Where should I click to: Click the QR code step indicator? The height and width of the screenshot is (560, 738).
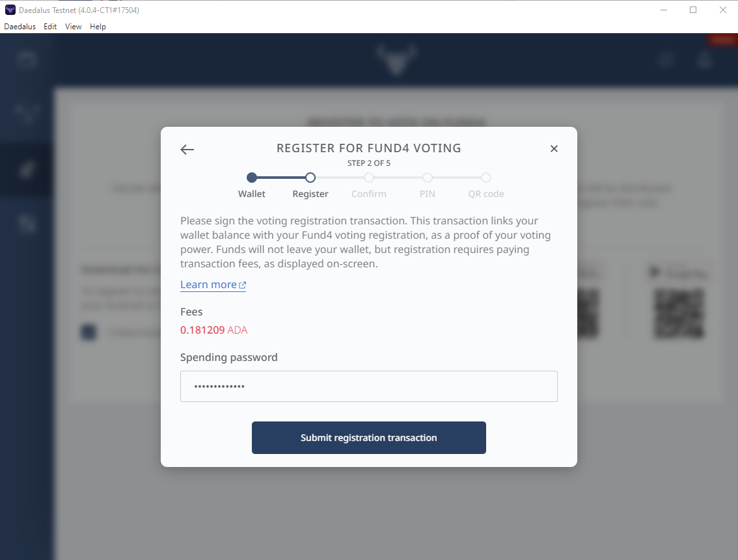coord(486,178)
